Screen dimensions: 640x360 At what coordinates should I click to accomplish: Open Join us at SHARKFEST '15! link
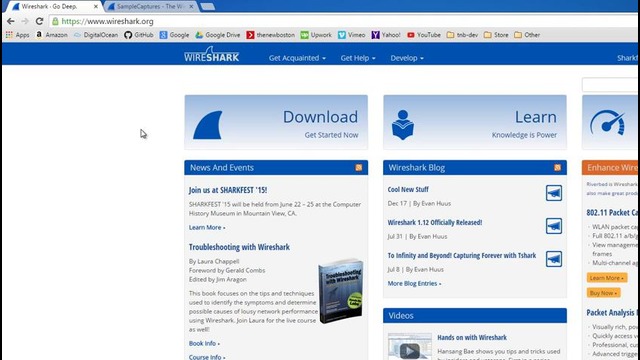pos(228,190)
